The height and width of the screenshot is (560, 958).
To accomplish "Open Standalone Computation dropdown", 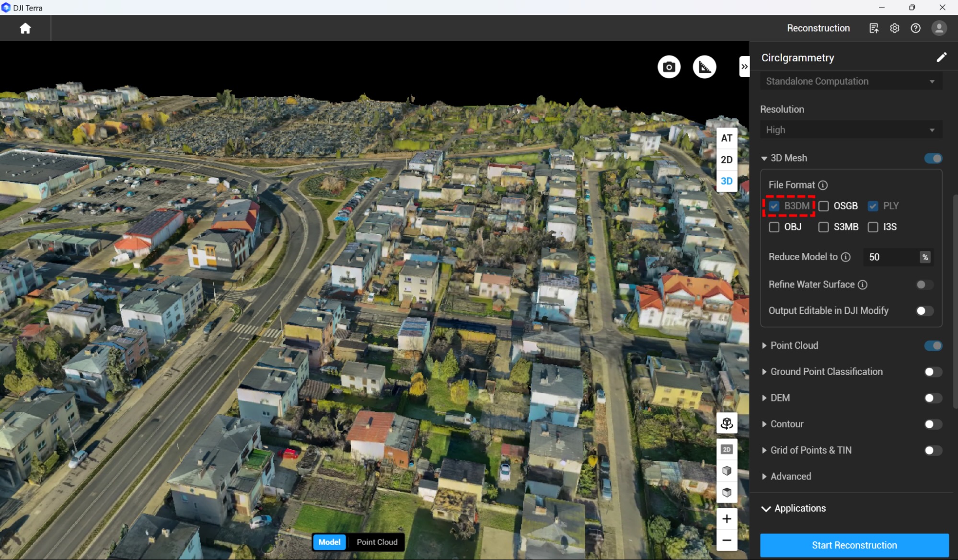I will pos(851,81).
